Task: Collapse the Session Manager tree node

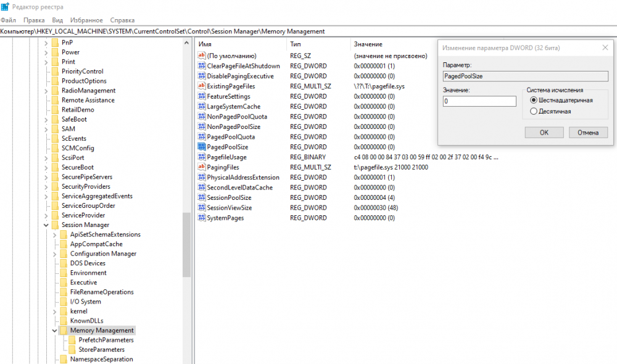Action: click(46, 225)
